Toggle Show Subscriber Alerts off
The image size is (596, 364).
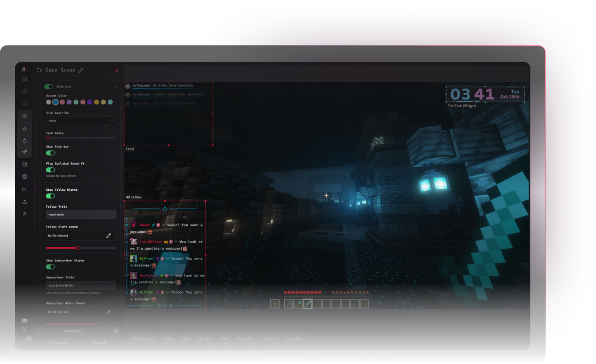tap(50, 267)
